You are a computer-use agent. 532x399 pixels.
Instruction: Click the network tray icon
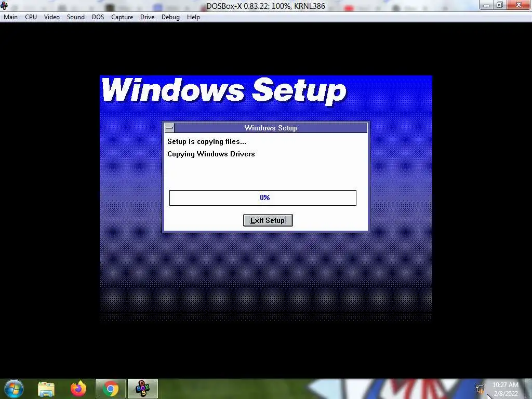480,389
